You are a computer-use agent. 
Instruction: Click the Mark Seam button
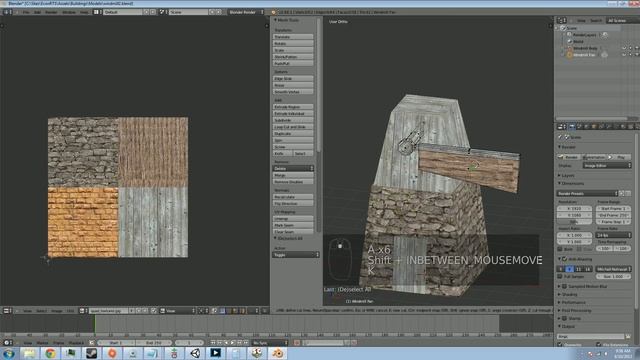[293, 225]
